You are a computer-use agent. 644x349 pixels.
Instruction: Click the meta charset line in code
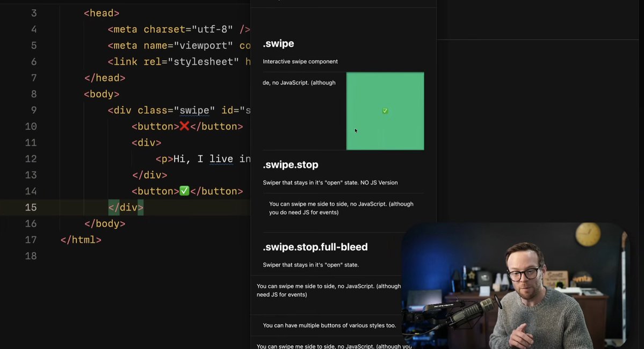[x=179, y=29]
